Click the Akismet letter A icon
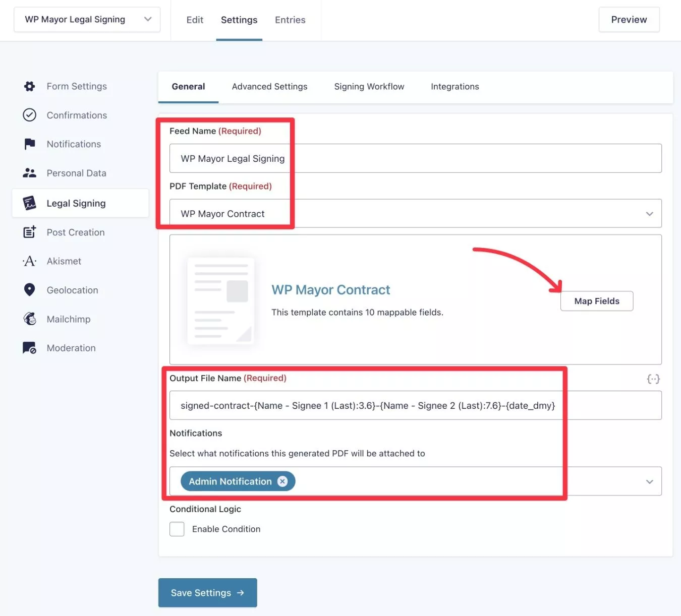The width and height of the screenshot is (681, 616). pyautogui.click(x=30, y=261)
